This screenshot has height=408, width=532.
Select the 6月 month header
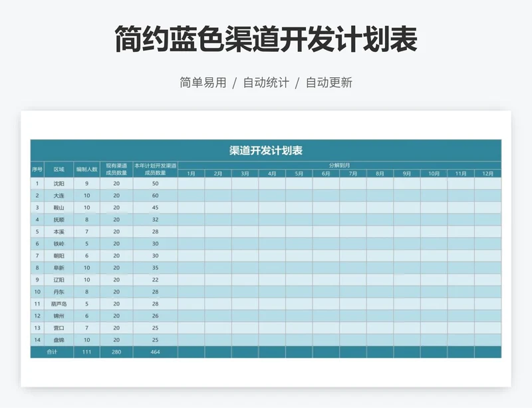tap(326, 174)
